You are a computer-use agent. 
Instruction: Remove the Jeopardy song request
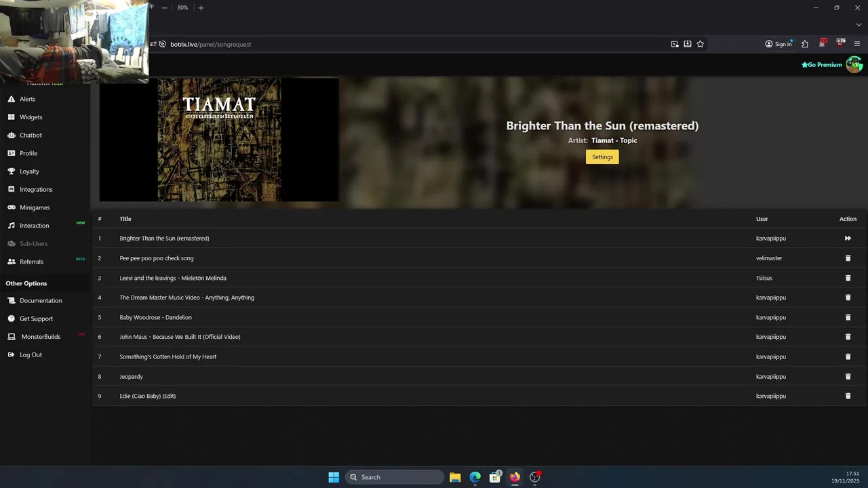[x=848, y=376]
